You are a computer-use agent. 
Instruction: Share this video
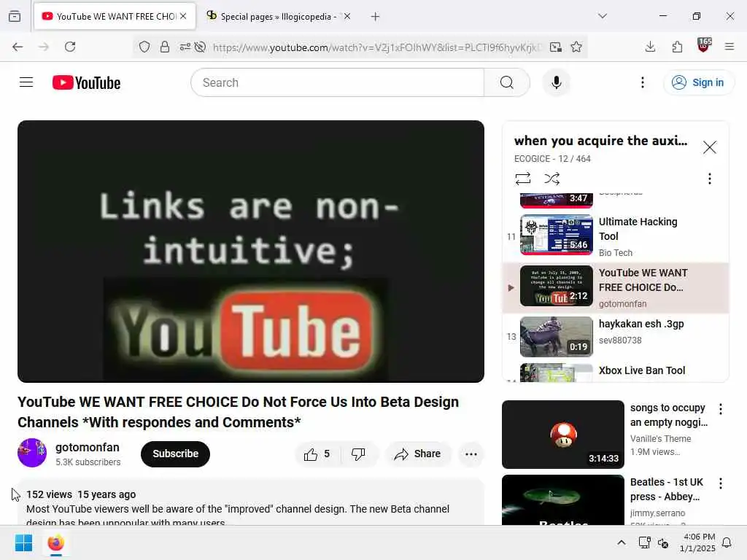(417, 454)
